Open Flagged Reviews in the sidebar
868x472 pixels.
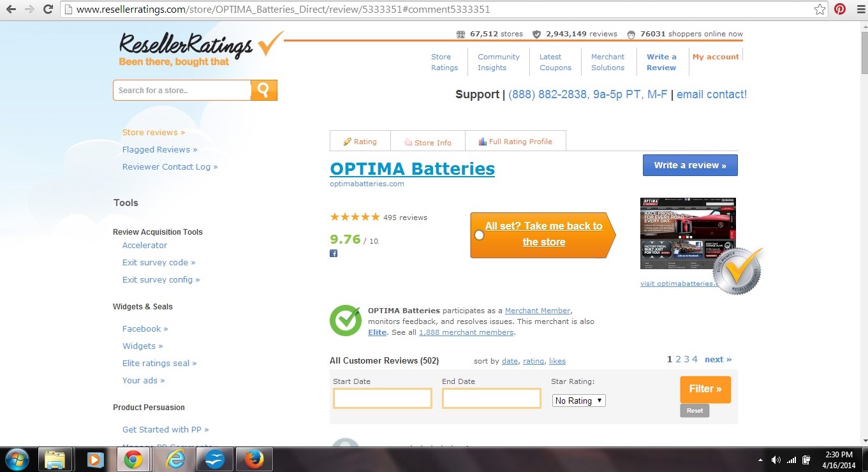(x=159, y=150)
